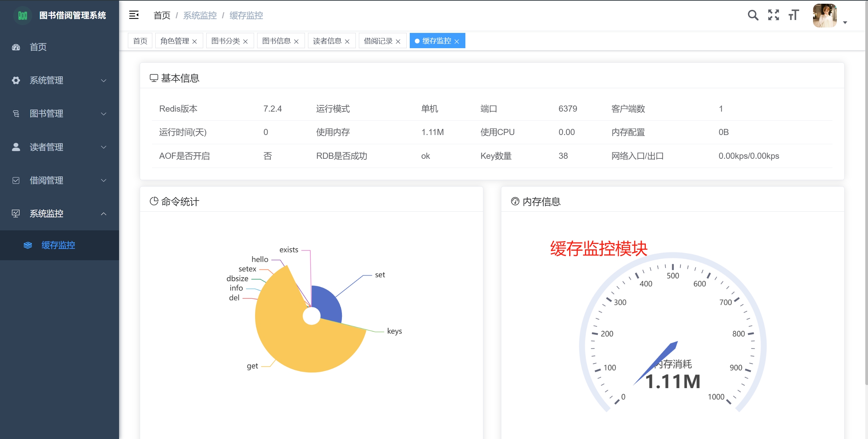Screen dimensions: 868x439
Task: Open the user avatar dropdown
Action: click(x=825, y=15)
